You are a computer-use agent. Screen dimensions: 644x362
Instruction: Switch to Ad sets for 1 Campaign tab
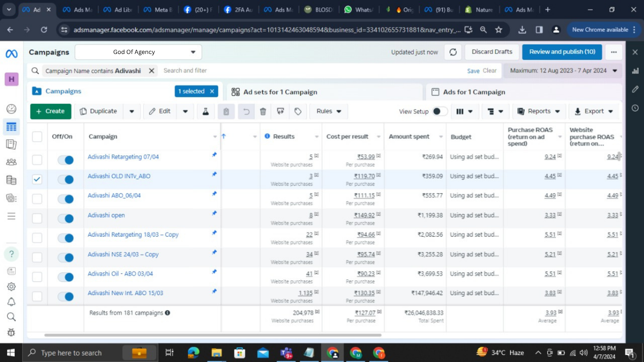[280, 92]
